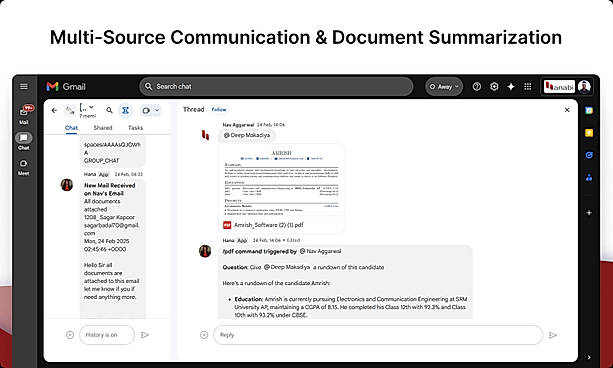This screenshot has width=613, height=368.
Task: Open the Amrish resume PDF preview thumbnail
Action: tap(281, 181)
